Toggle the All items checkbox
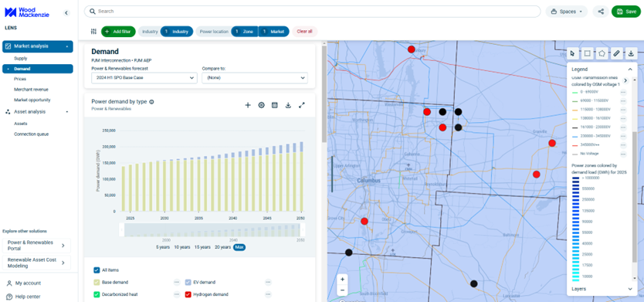This screenshot has width=644, height=302. (97, 270)
